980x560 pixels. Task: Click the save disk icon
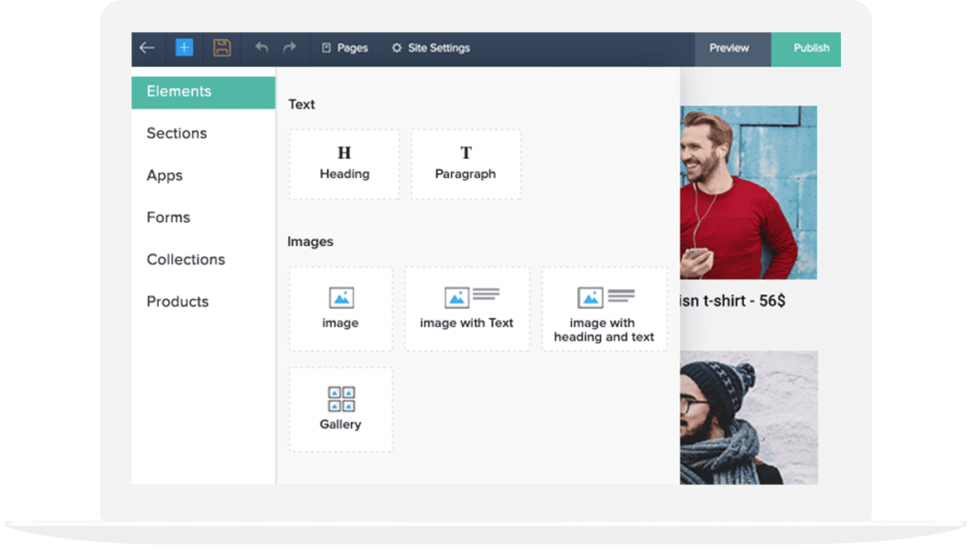[222, 47]
